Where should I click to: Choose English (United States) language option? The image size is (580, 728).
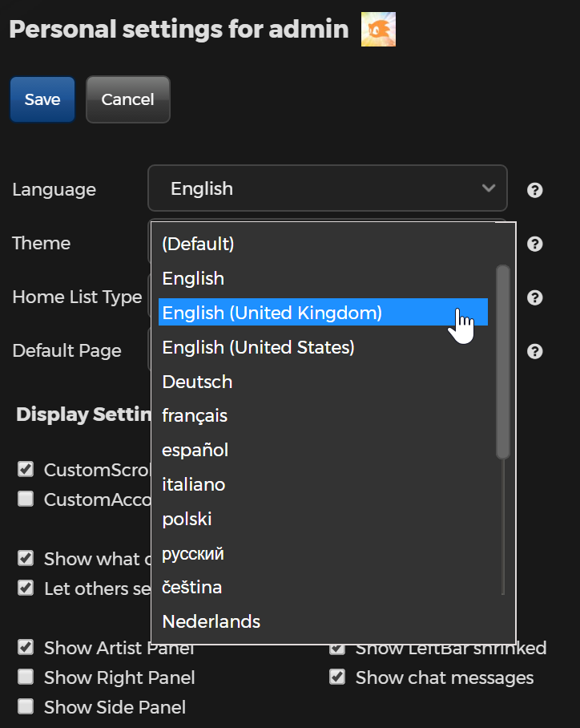point(258,347)
